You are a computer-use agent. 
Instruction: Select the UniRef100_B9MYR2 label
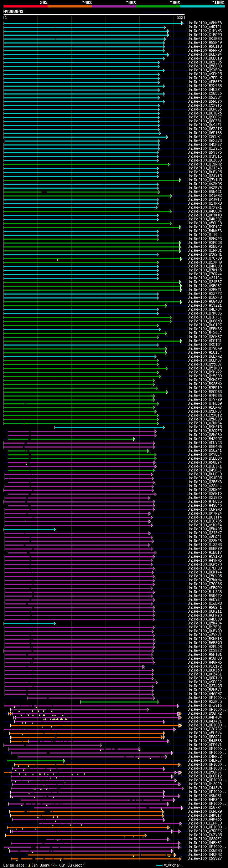(x=204, y=372)
